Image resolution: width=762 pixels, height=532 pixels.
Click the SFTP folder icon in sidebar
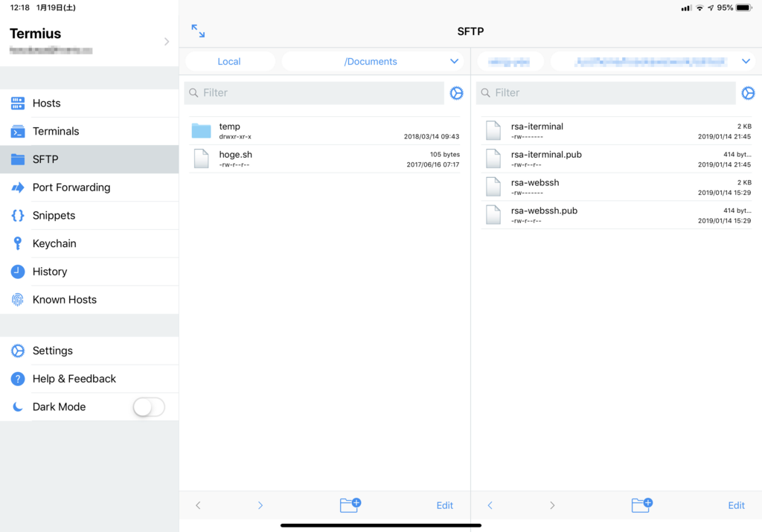[18, 159]
